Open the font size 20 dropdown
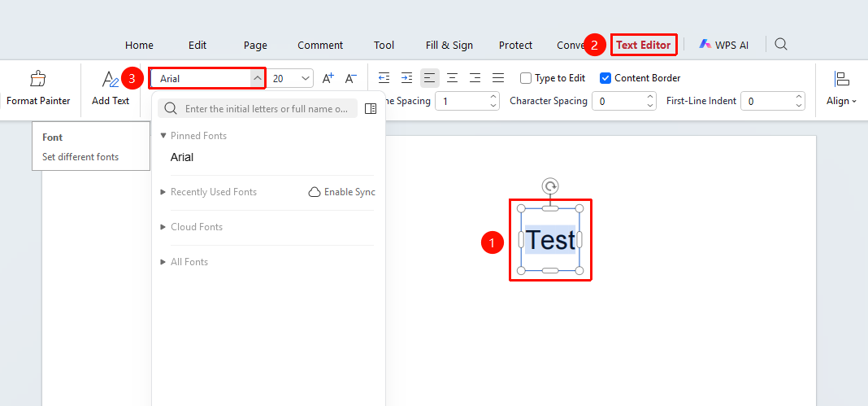Image resolution: width=868 pixels, height=406 pixels. tap(306, 79)
